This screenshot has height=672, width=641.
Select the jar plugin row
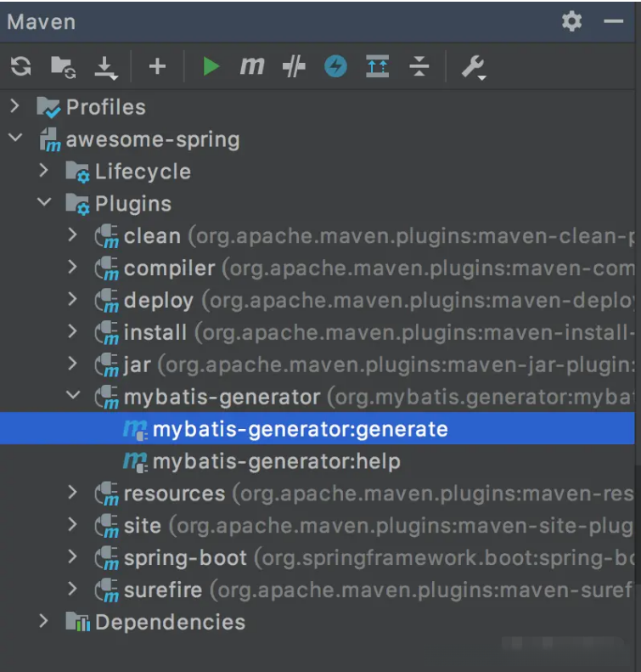point(318,364)
